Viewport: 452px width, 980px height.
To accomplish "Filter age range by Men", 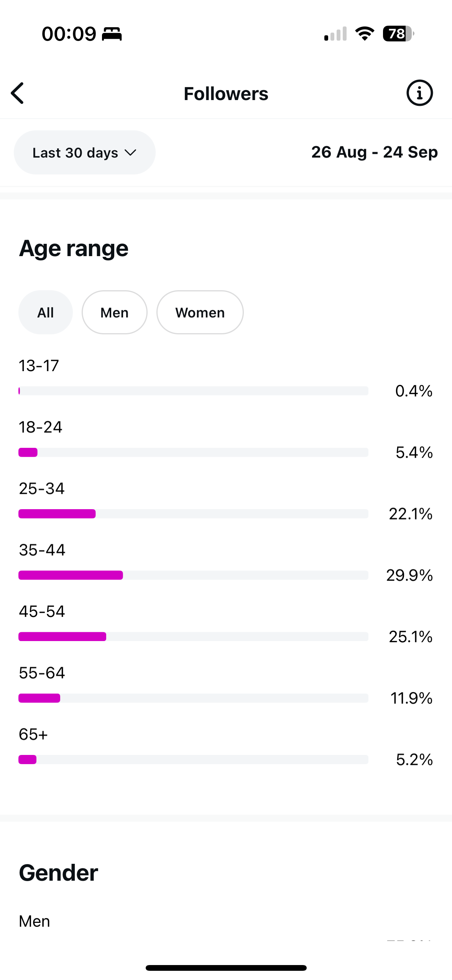I will (114, 312).
